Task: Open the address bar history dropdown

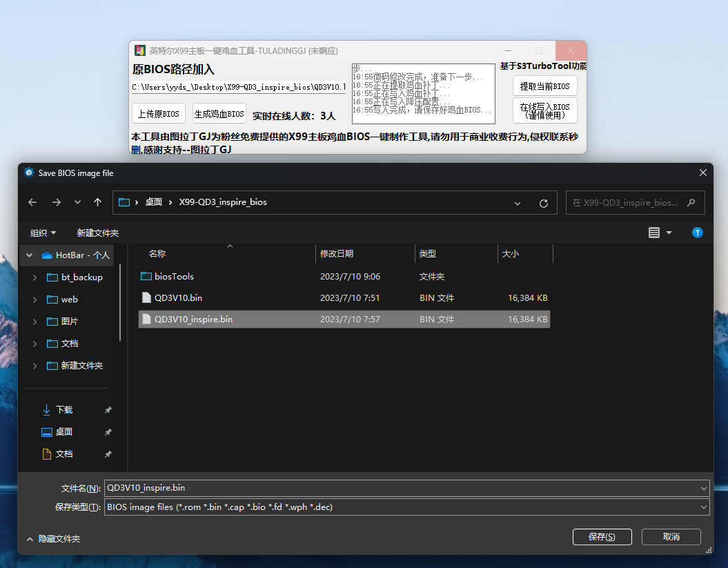Action: (x=518, y=203)
